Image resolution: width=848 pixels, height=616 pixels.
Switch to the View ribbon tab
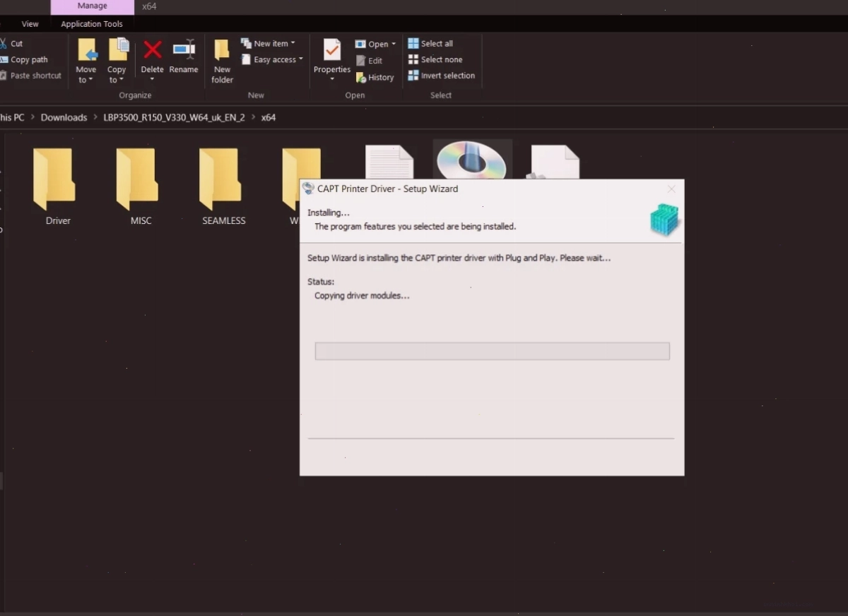pyautogui.click(x=30, y=24)
